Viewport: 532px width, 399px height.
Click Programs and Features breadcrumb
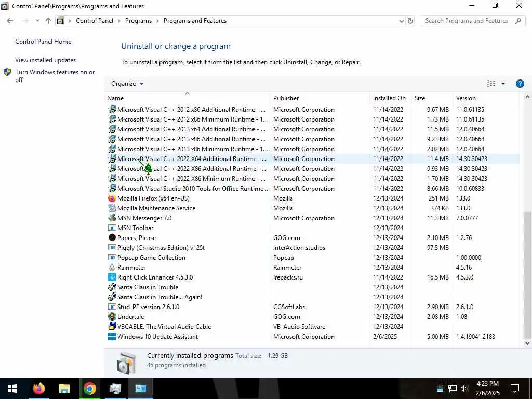pyautogui.click(x=195, y=21)
